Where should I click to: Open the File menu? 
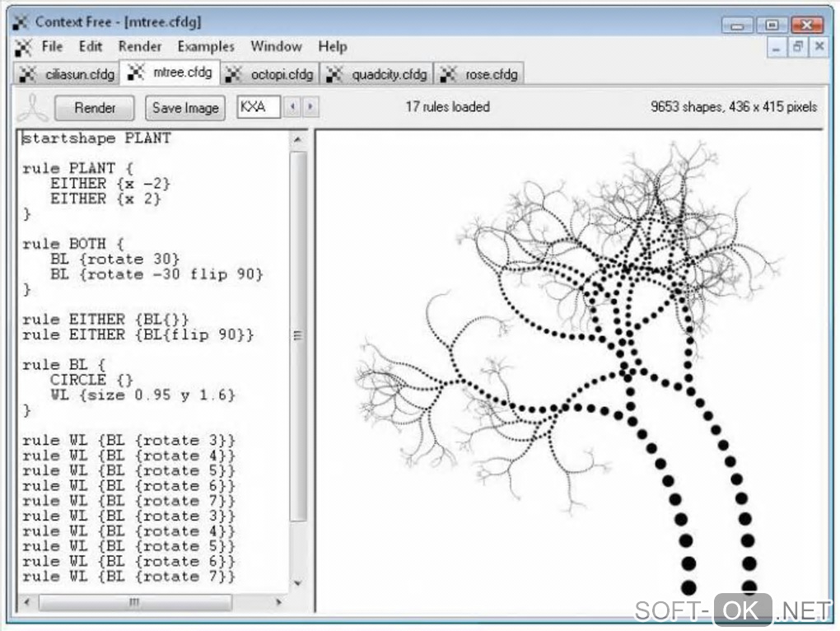[52, 47]
